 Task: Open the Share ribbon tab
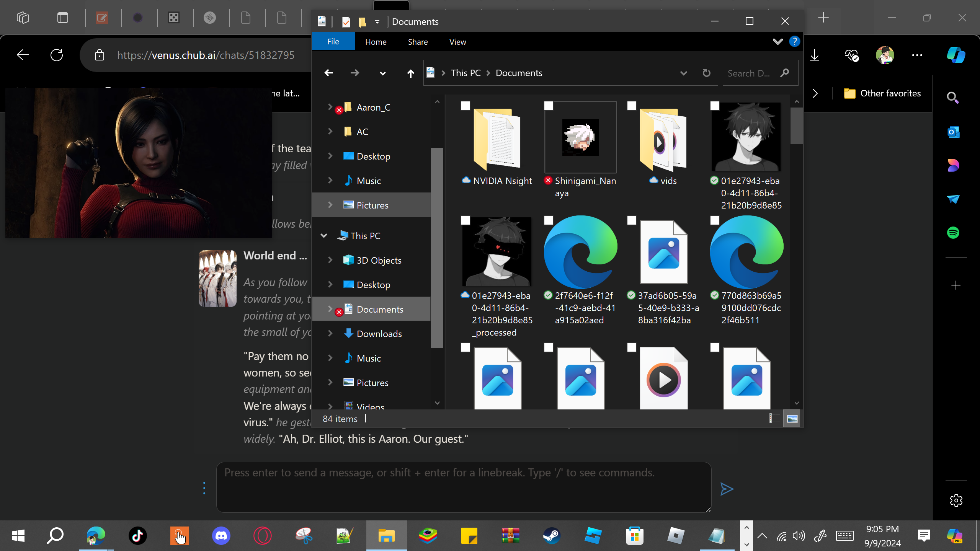coord(418,42)
